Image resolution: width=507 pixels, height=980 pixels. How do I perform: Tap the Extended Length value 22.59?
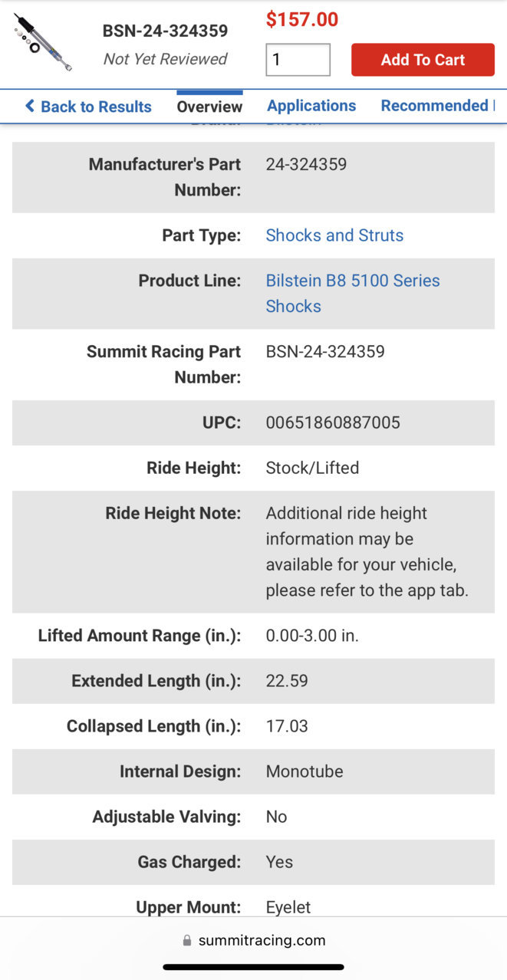[287, 681]
